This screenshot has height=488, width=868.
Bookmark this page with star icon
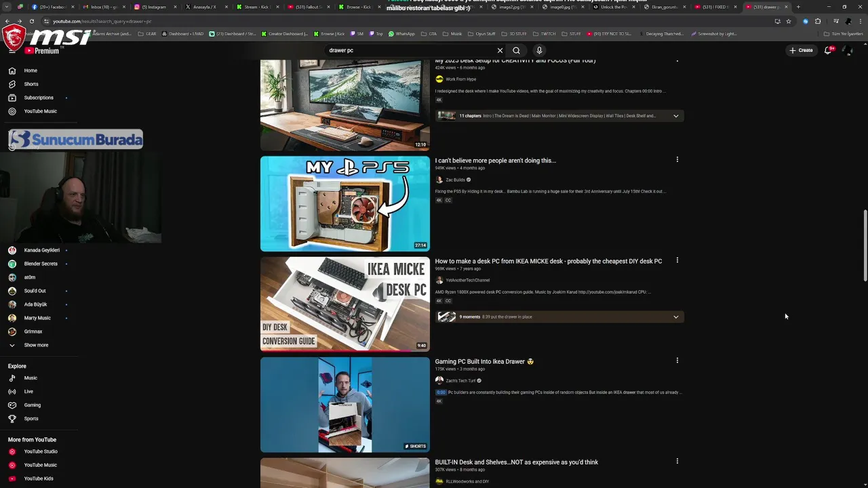click(x=788, y=21)
